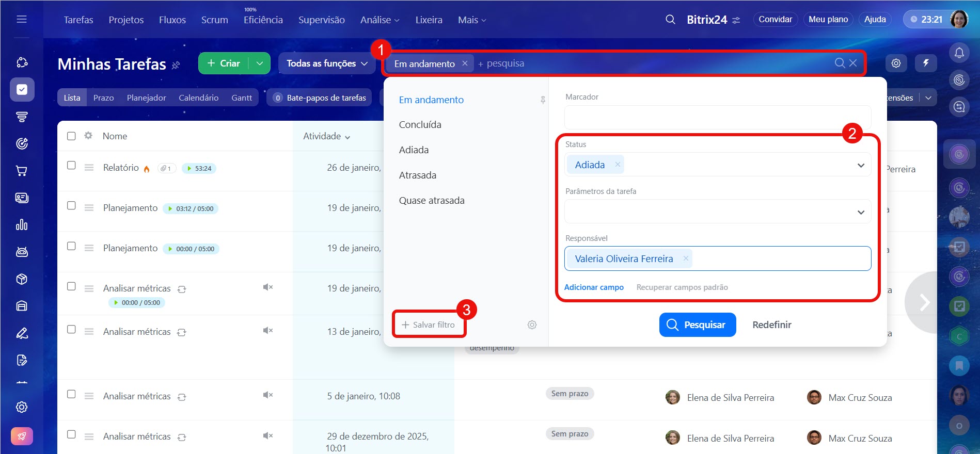Image resolution: width=980 pixels, height=454 pixels.
Task: Start the Relatório task timer 53:24
Action: [189, 169]
